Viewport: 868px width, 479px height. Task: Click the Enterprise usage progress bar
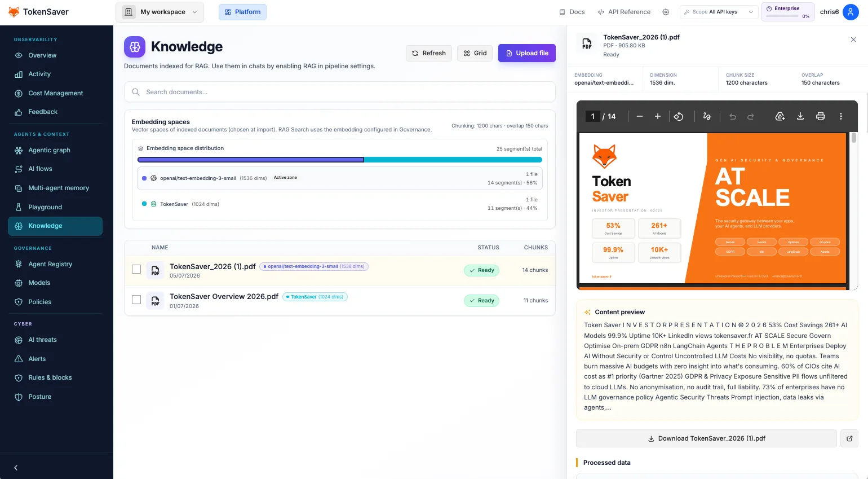[x=782, y=16]
